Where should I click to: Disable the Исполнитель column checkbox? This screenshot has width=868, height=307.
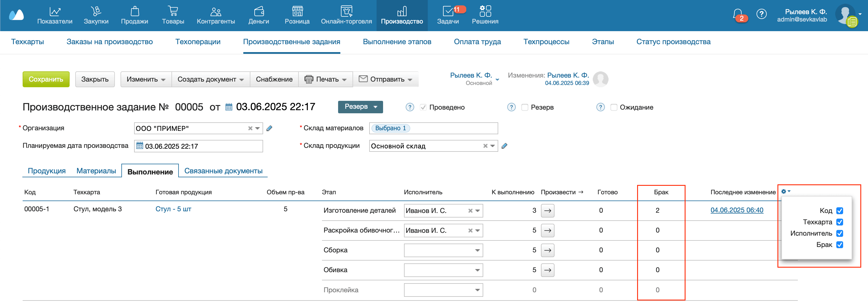[840, 233]
